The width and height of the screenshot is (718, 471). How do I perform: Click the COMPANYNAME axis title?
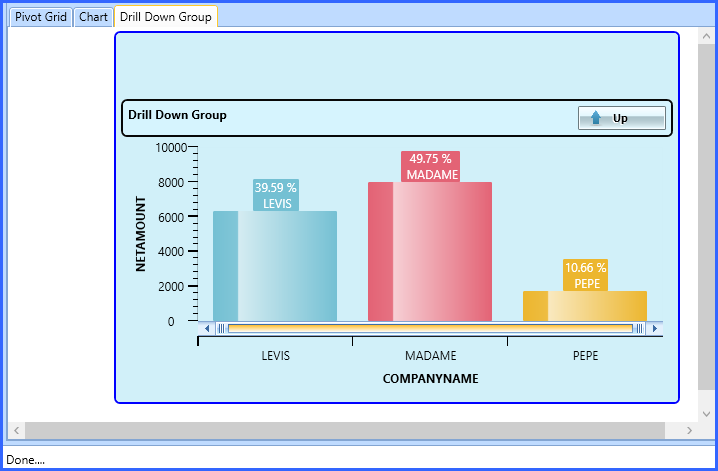pos(430,379)
